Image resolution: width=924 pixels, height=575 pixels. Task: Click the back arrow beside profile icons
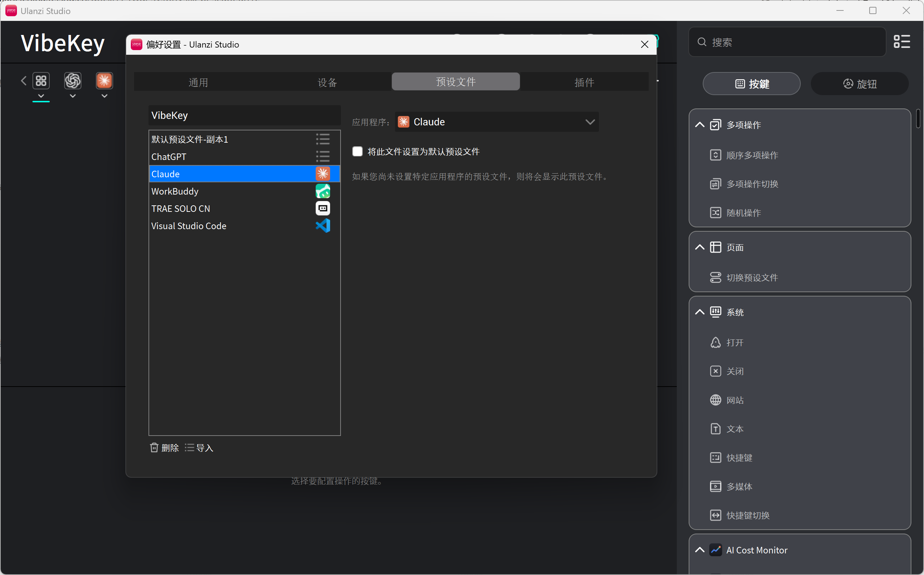(x=23, y=81)
